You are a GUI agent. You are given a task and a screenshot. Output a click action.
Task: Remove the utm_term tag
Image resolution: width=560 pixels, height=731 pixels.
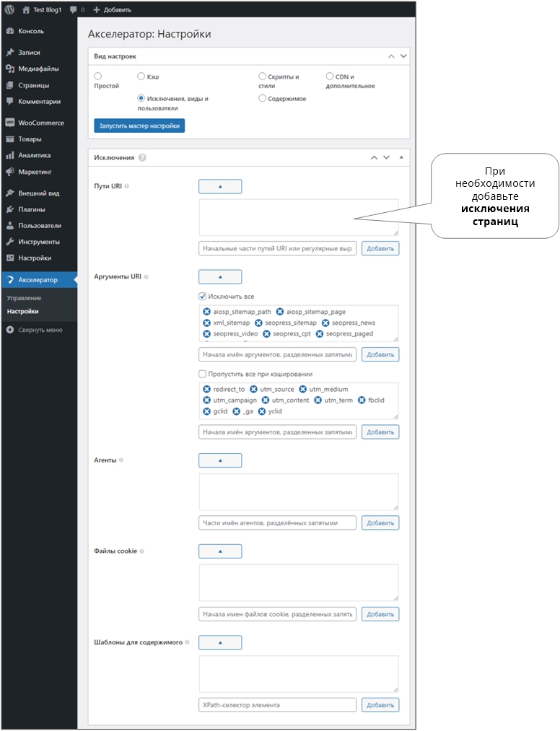coord(318,400)
